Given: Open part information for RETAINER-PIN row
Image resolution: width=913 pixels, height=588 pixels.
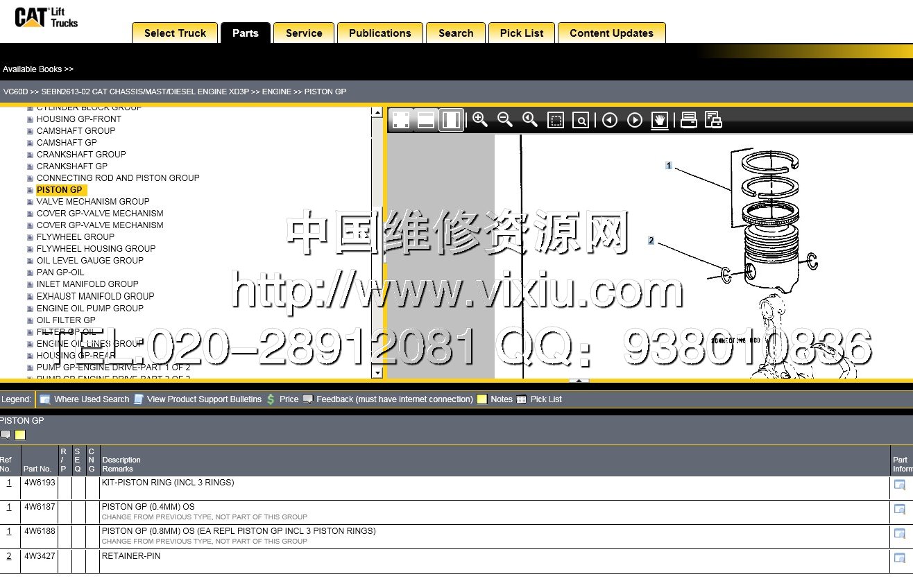Looking at the screenshot, I should pos(900,557).
